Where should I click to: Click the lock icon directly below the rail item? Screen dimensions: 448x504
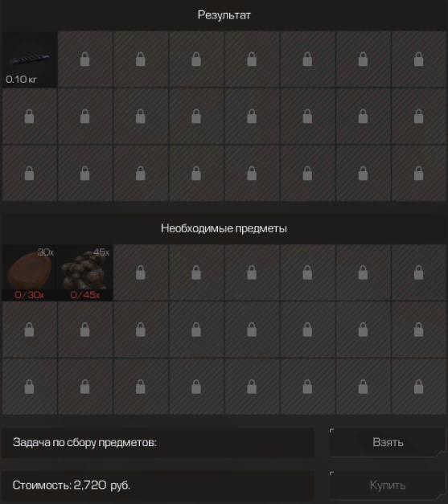(x=29, y=117)
